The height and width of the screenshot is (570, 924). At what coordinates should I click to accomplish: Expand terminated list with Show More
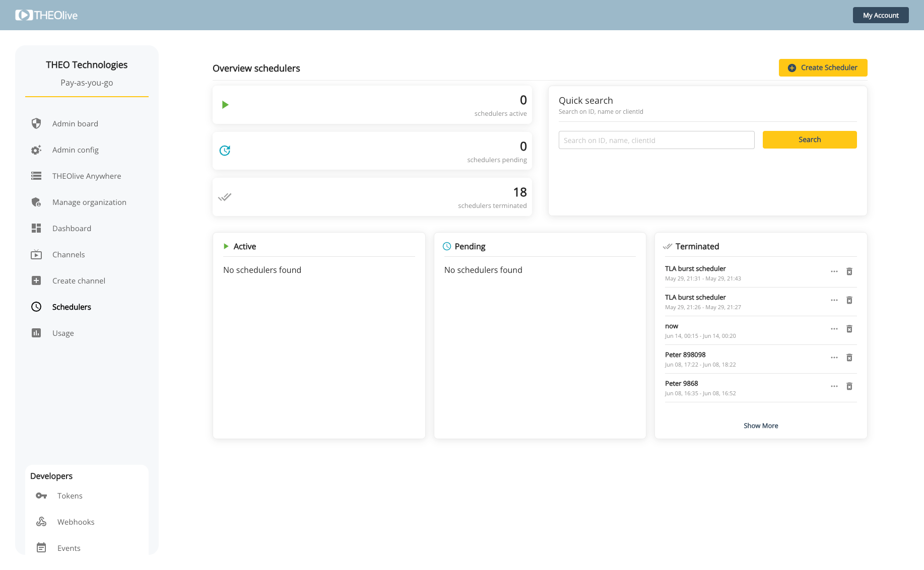click(x=761, y=425)
